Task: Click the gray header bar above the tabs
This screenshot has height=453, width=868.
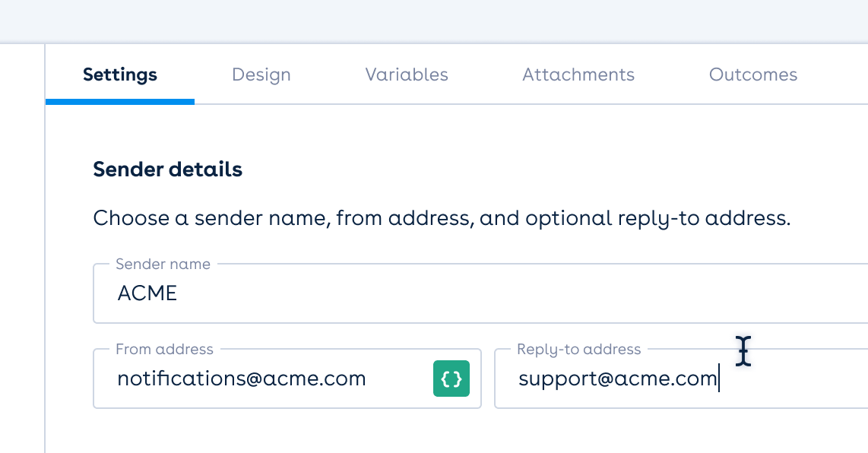Action: [x=433, y=20]
